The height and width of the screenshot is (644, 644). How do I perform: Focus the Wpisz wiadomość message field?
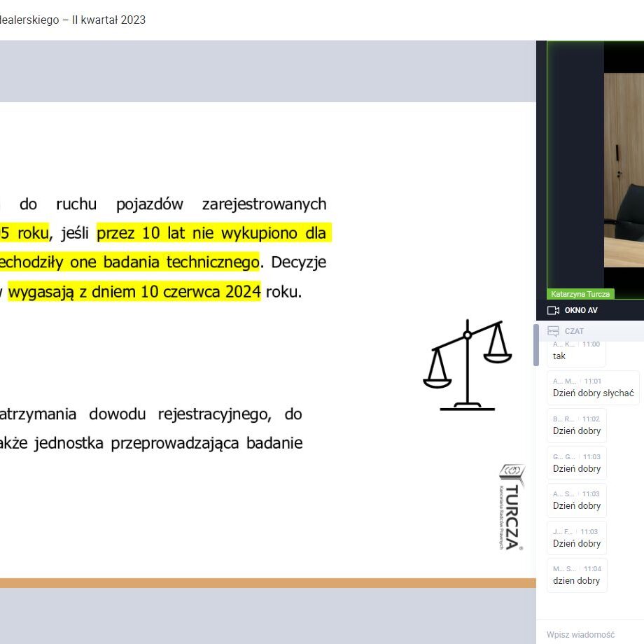[x=588, y=634]
